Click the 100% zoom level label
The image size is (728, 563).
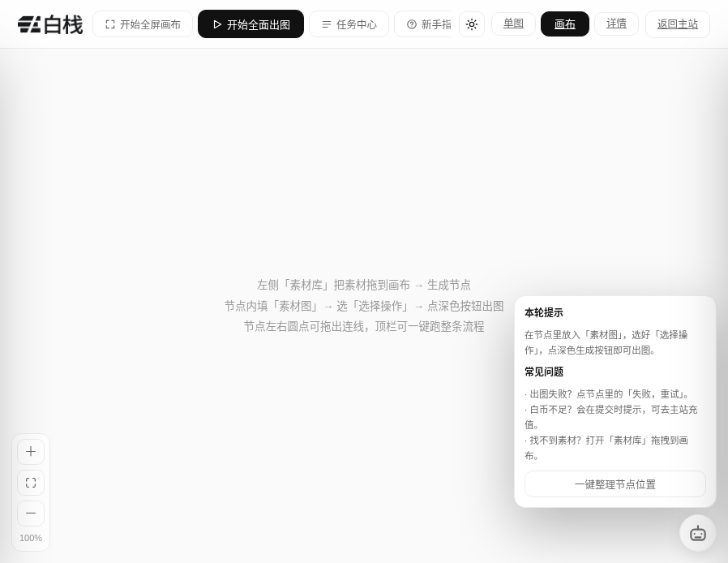(x=31, y=538)
